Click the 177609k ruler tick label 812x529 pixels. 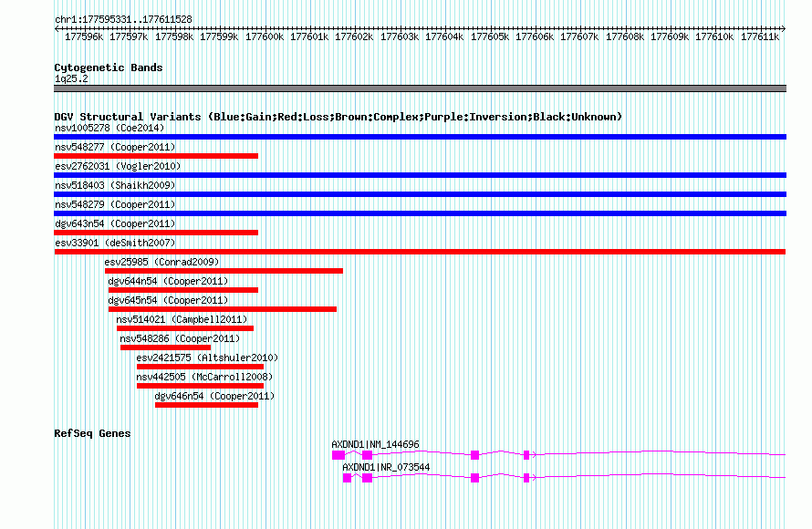(x=670, y=36)
